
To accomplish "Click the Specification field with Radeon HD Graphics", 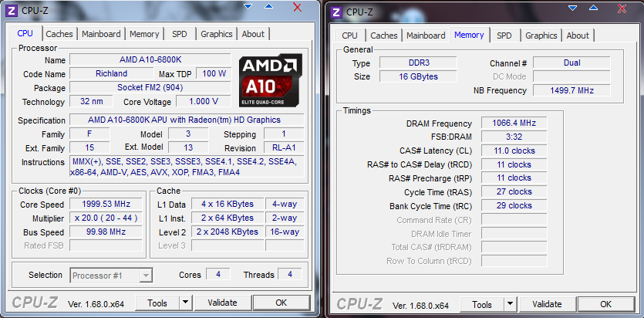I will [187, 120].
